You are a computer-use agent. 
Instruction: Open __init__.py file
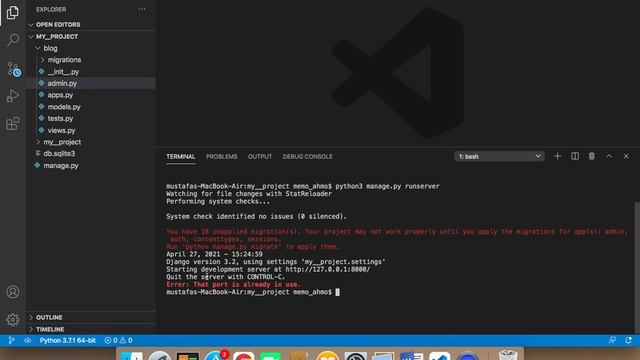click(63, 71)
